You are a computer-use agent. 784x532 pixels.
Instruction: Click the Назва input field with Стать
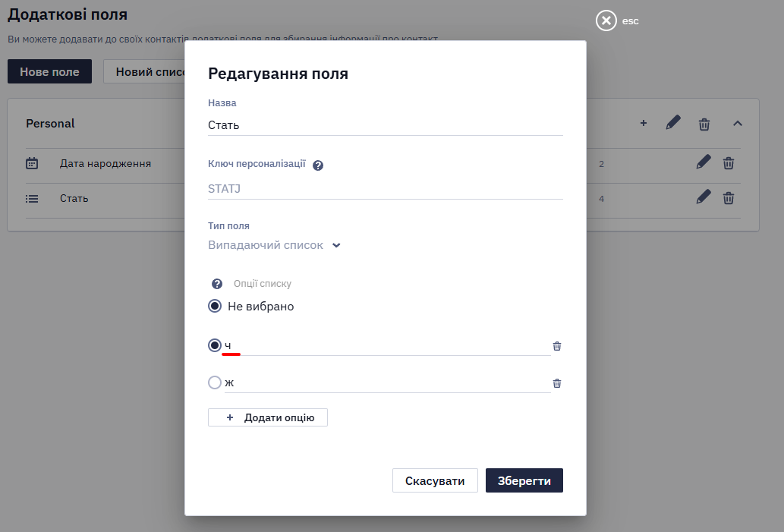click(x=385, y=125)
